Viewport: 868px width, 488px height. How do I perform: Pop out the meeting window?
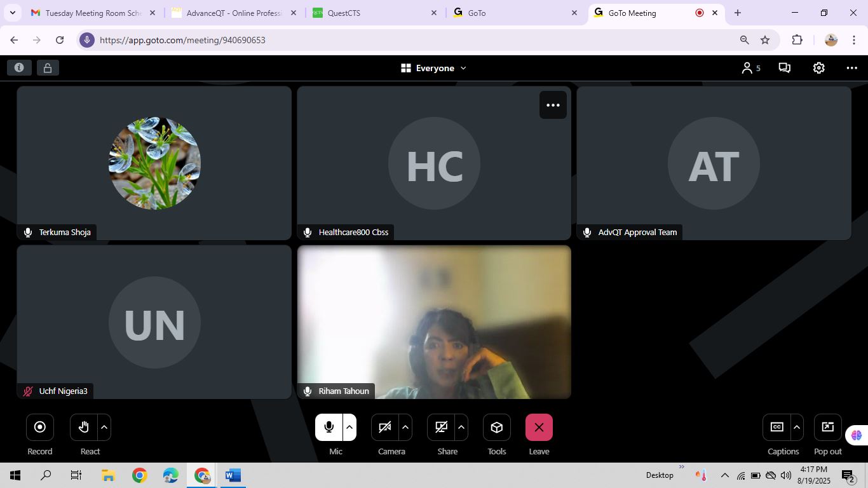point(827,428)
